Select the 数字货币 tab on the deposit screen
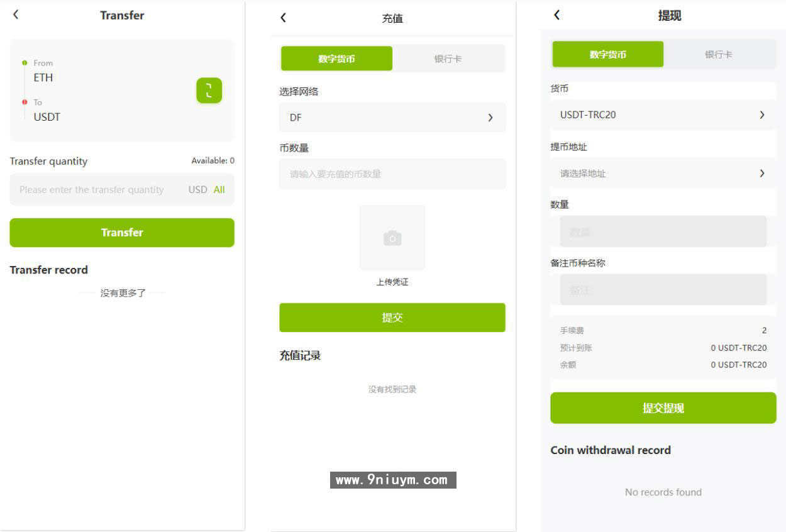 click(x=336, y=58)
